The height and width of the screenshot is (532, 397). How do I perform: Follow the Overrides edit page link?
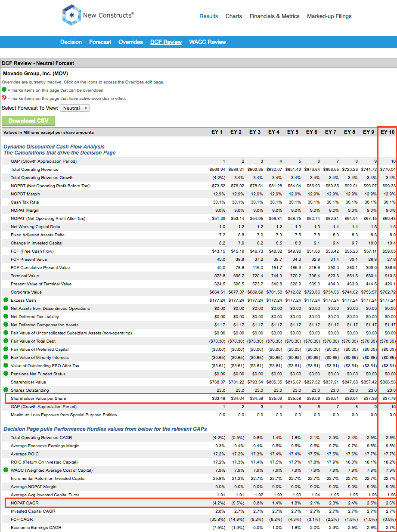click(x=144, y=82)
